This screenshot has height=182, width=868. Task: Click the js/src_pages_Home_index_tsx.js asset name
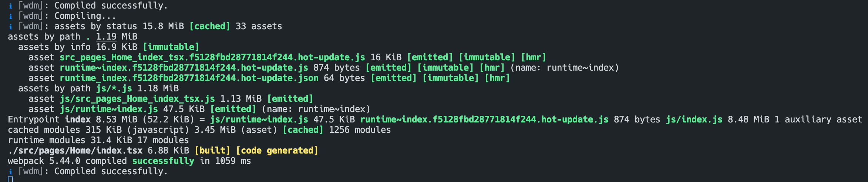(x=137, y=99)
